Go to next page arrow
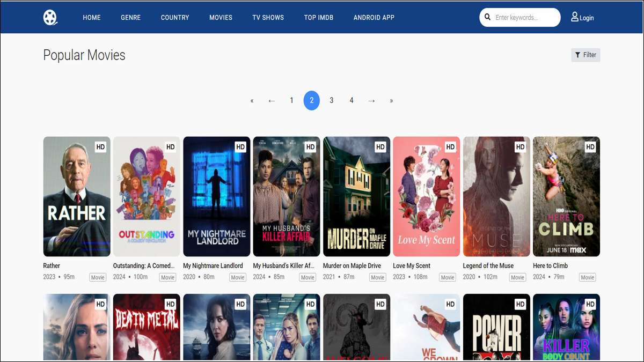 (x=371, y=100)
